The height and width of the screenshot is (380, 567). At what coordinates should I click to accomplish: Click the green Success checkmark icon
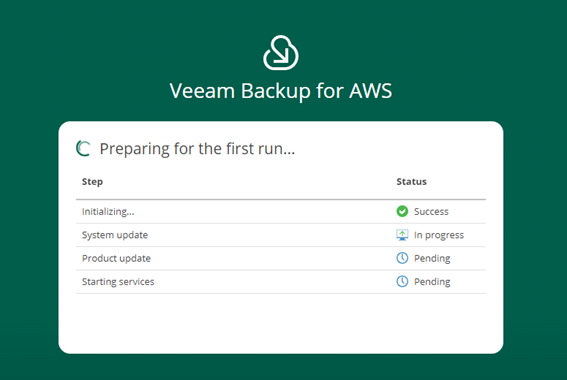tap(402, 211)
